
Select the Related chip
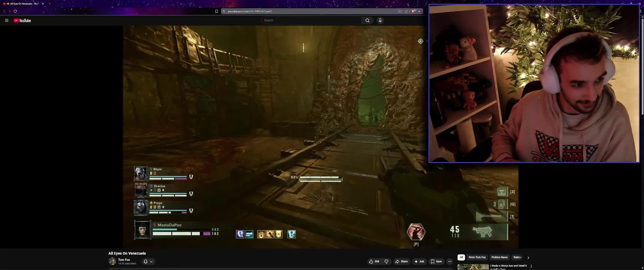click(x=517, y=257)
